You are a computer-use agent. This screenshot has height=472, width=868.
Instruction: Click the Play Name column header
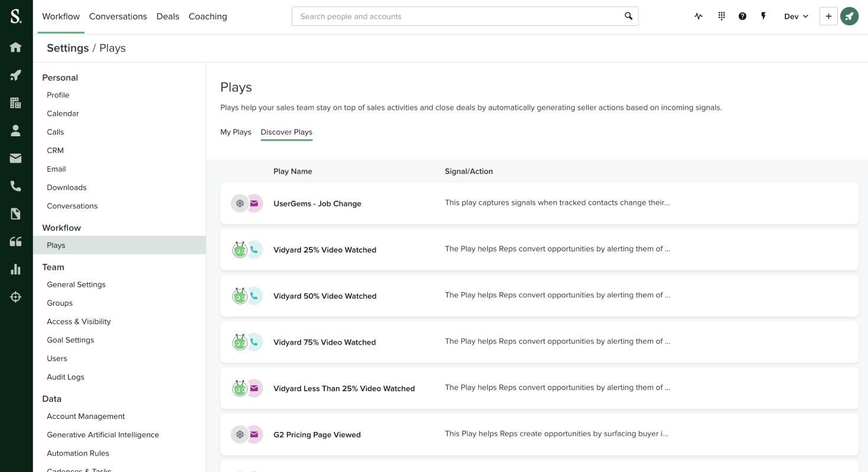point(293,171)
